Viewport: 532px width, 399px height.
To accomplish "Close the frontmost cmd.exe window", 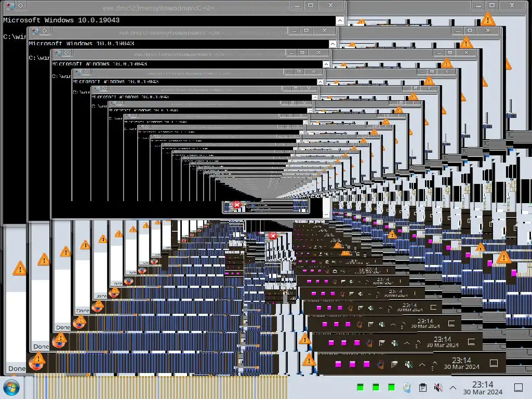I will pyautogui.click(x=330, y=5).
